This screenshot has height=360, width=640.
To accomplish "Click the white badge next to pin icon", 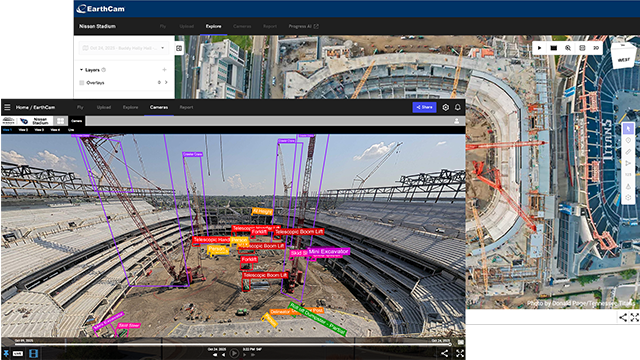I will pyautogui.click(x=18, y=353).
